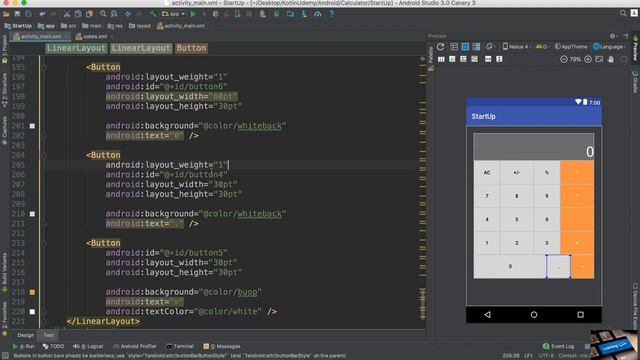Viewport: 640px width, 360px height.
Task: Zoom in the preview with plus icon
Action: (x=588, y=59)
